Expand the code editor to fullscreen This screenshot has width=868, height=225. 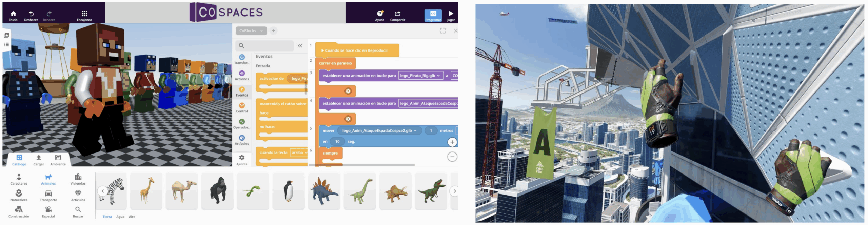tap(443, 30)
